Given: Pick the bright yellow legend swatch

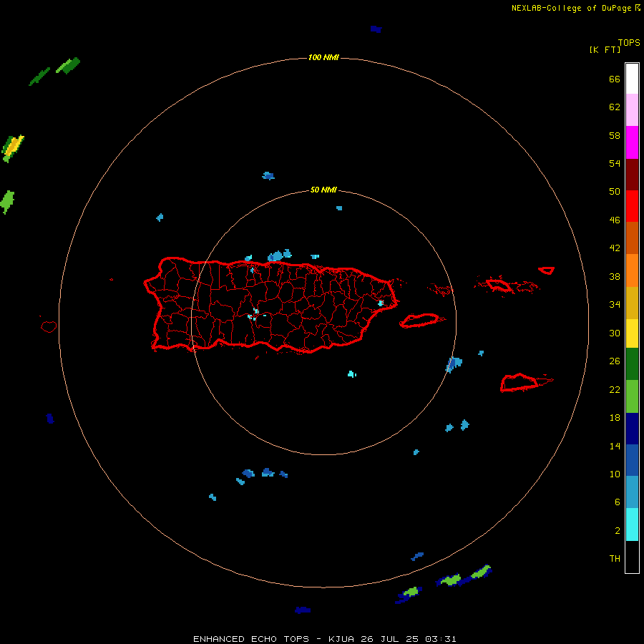Looking at the screenshot, I should tap(632, 333).
